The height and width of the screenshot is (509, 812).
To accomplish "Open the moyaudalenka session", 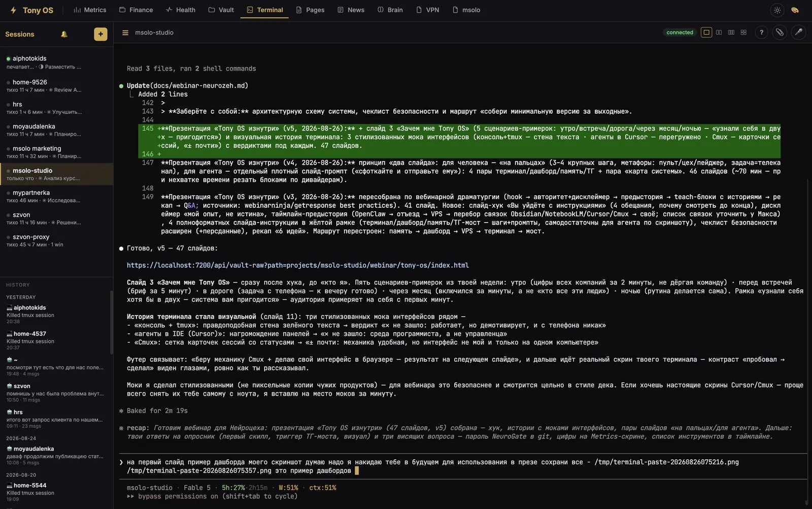I will tap(56, 130).
